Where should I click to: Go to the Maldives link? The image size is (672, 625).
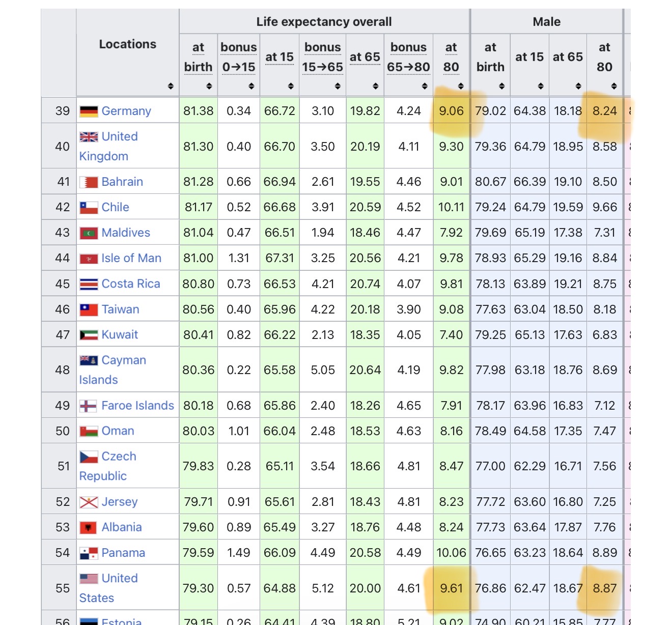(126, 233)
